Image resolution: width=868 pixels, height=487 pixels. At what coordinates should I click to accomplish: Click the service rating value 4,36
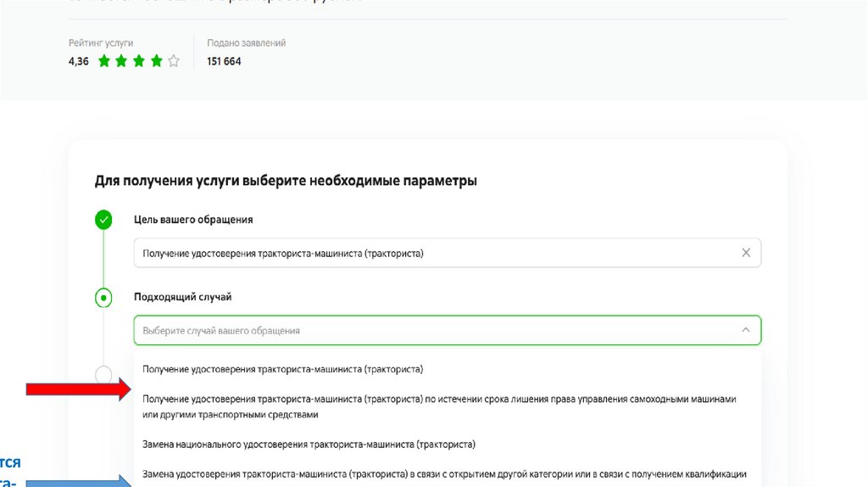click(x=79, y=61)
